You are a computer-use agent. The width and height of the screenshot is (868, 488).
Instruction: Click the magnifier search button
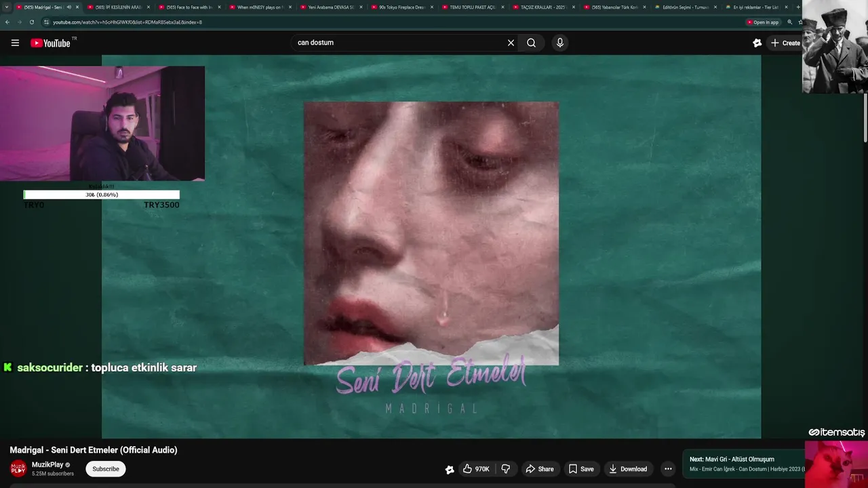coord(531,43)
